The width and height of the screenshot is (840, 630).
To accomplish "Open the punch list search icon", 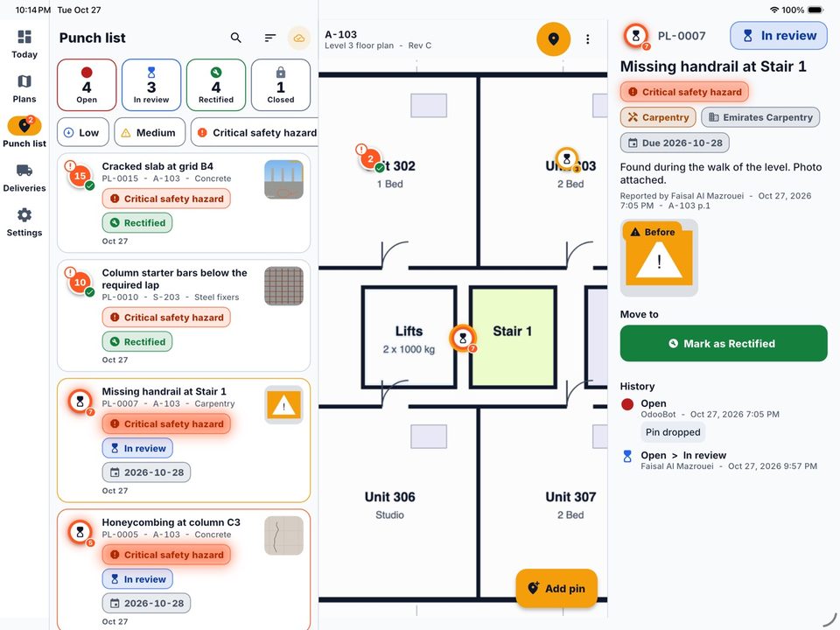I will point(235,38).
